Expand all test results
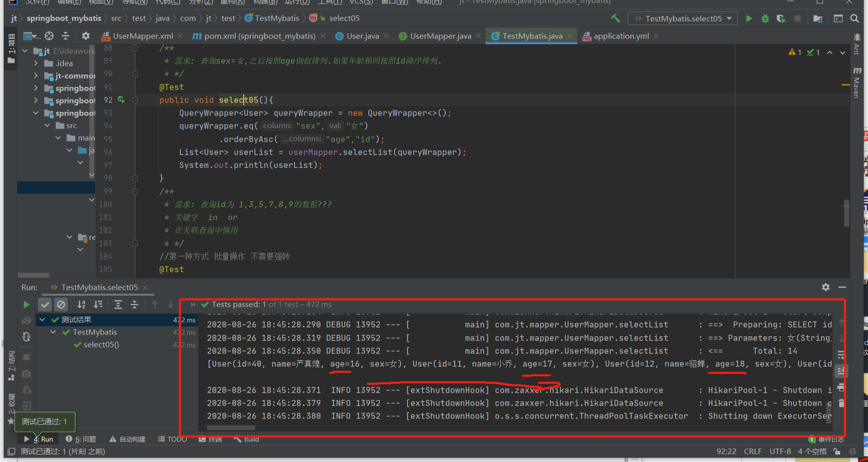This screenshot has height=462, width=868. [x=118, y=305]
